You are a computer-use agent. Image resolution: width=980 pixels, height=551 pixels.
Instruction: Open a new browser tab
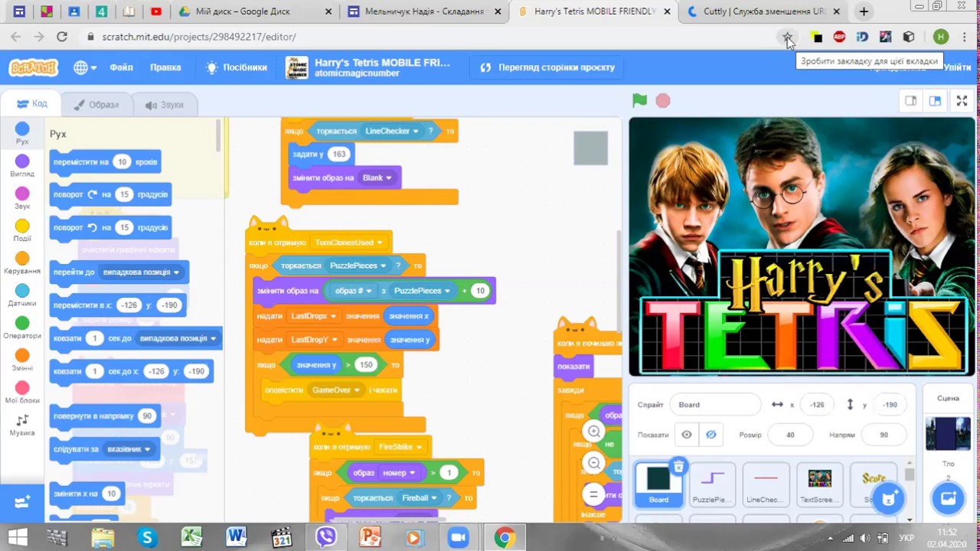[864, 11]
